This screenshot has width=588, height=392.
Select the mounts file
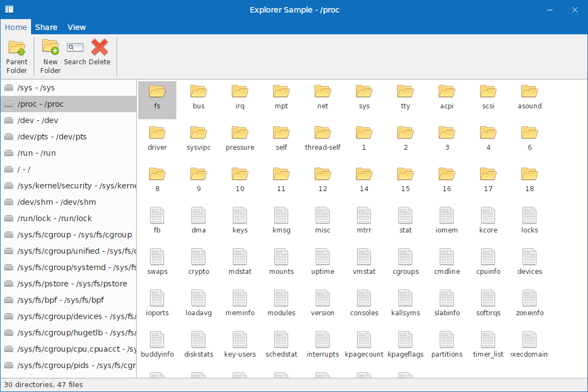281,265
